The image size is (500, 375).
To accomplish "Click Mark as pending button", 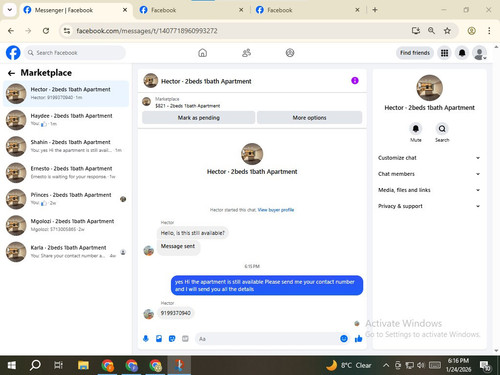I will coord(199,118).
